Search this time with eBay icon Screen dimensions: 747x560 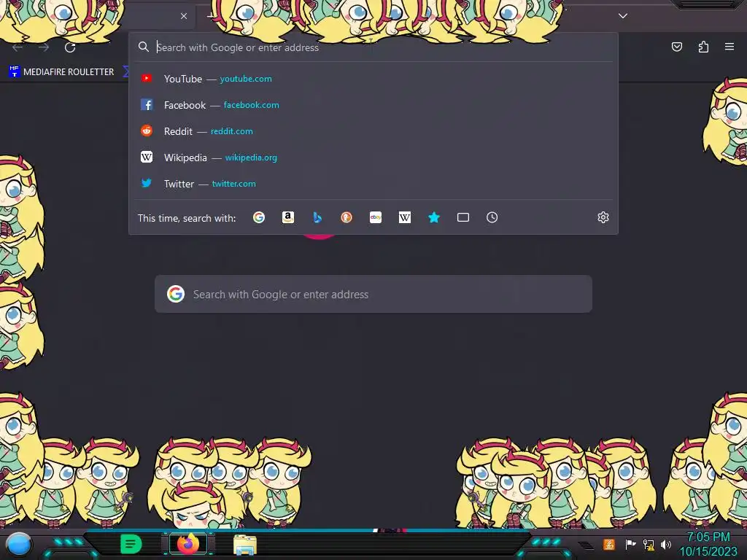point(376,217)
